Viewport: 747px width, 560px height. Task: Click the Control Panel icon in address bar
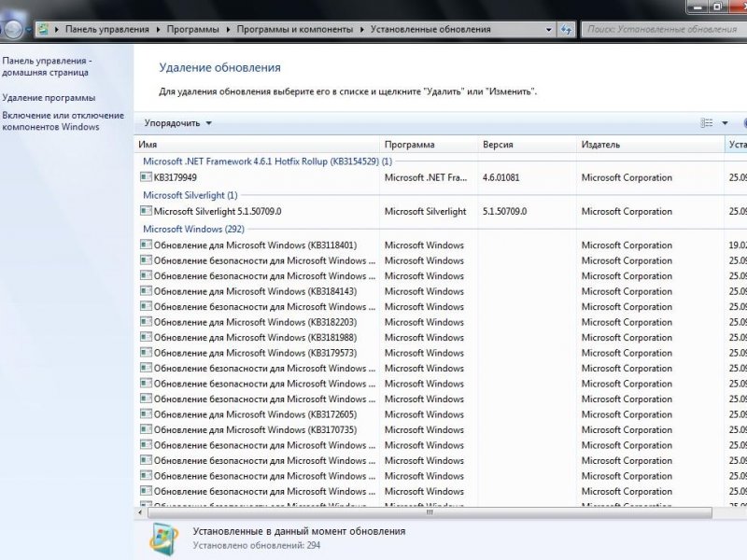[x=43, y=29]
